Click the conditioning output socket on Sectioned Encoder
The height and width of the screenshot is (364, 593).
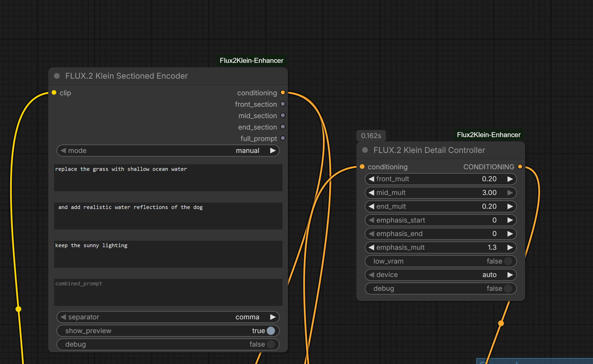click(x=283, y=93)
